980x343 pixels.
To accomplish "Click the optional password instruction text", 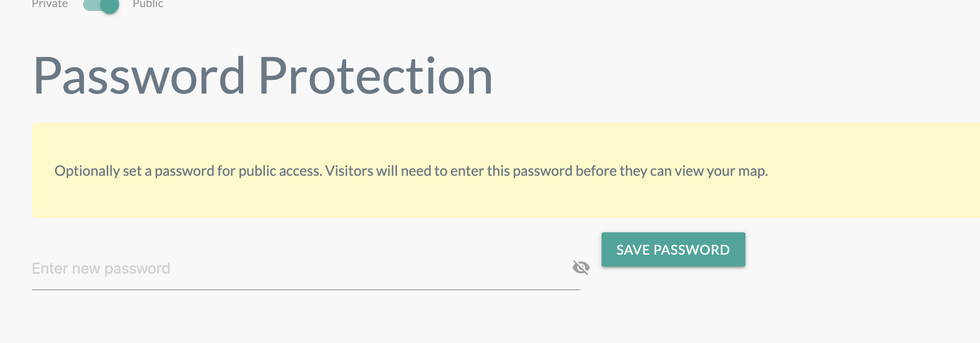I will tap(188, 171).
